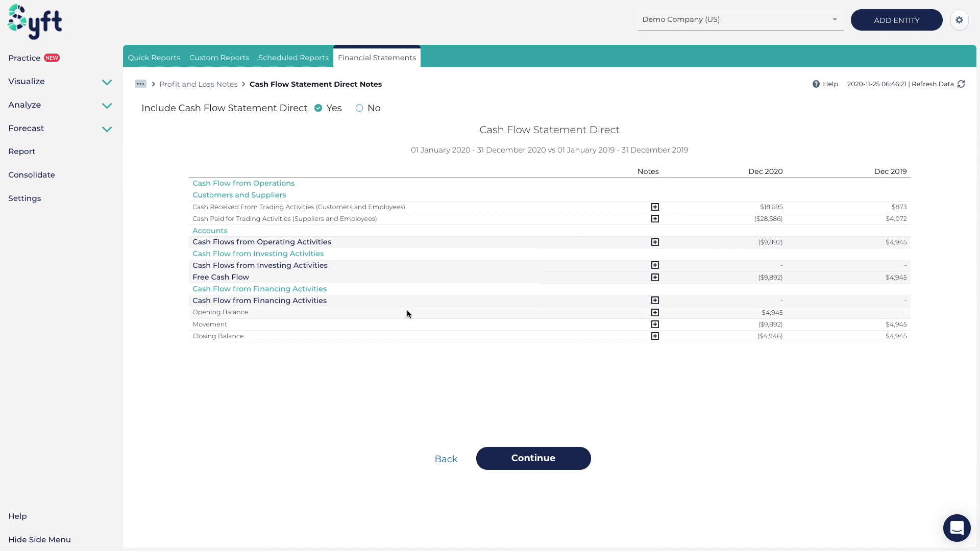
Task: Click the expand icon next to Cash Flows from Operating Activities
Action: point(655,241)
